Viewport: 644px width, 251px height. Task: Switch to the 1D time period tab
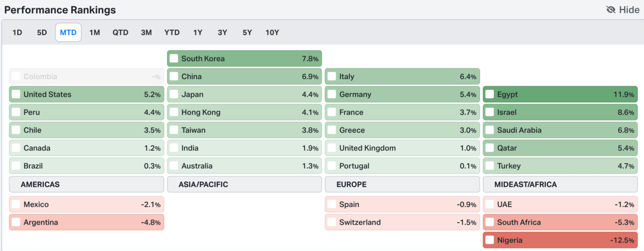pyautogui.click(x=17, y=32)
